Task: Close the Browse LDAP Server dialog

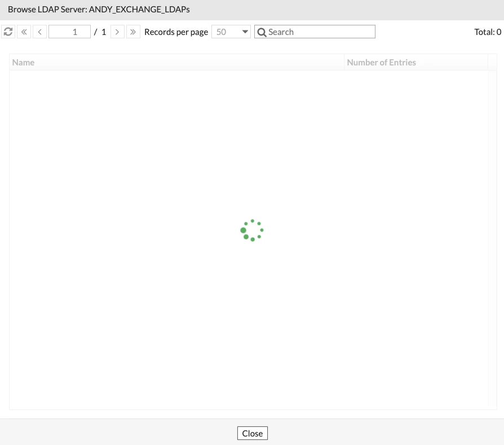Action: (253, 433)
